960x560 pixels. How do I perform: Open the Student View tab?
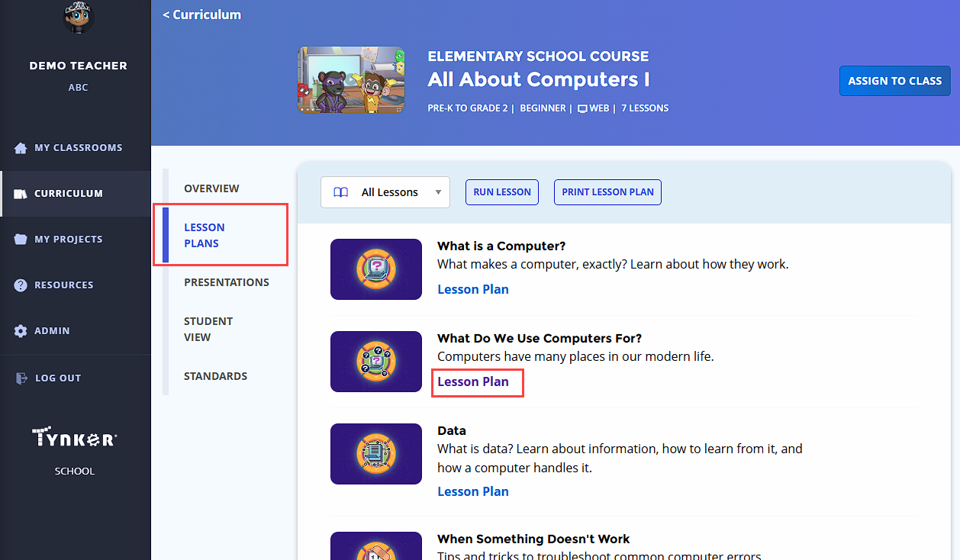click(208, 329)
